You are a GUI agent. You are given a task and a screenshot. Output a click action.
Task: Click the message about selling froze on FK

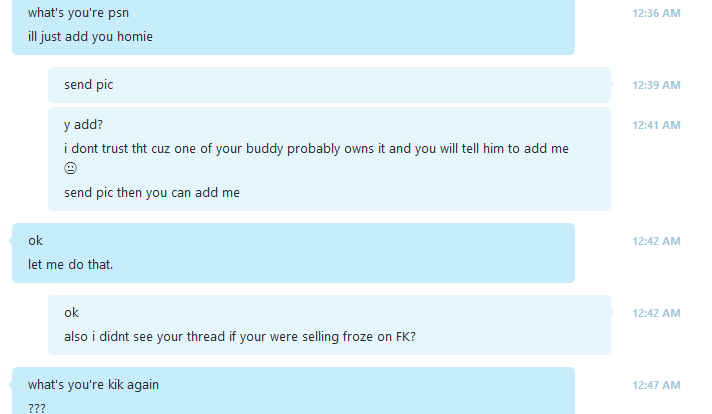click(x=240, y=336)
